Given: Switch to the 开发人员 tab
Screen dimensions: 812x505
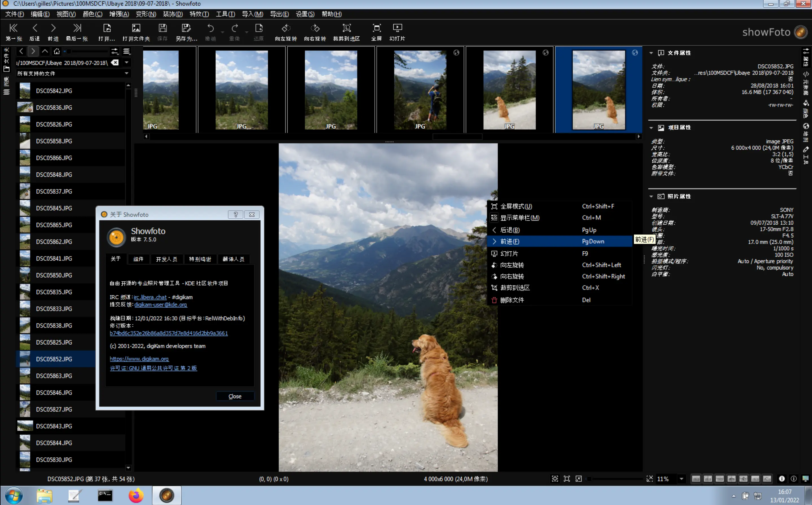Looking at the screenshot, I should pos(167,259).
